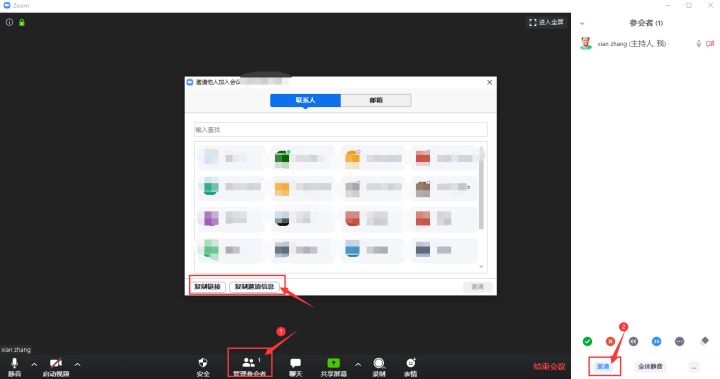Click the 参会者 (1) panel title
Image resolution: width=720 pixels, height=379 pixels.
coord(646,23)
